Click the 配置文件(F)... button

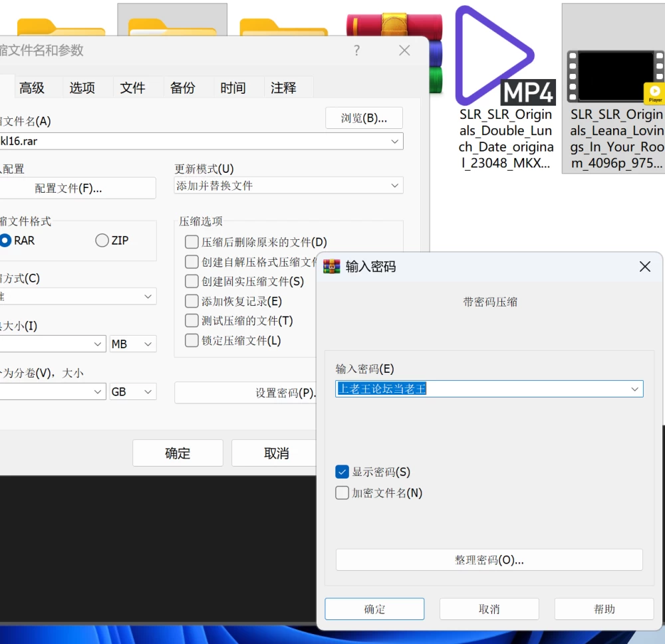[x=77, y=188]
